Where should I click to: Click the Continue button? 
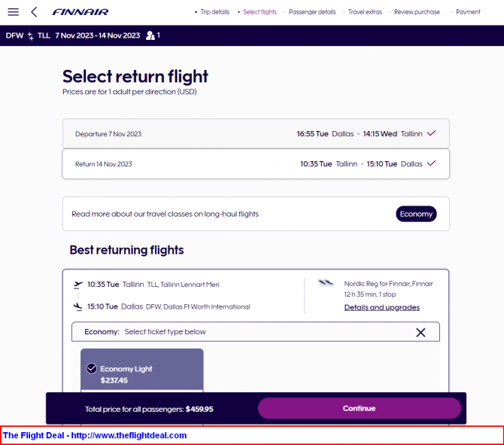pos(360,408)
